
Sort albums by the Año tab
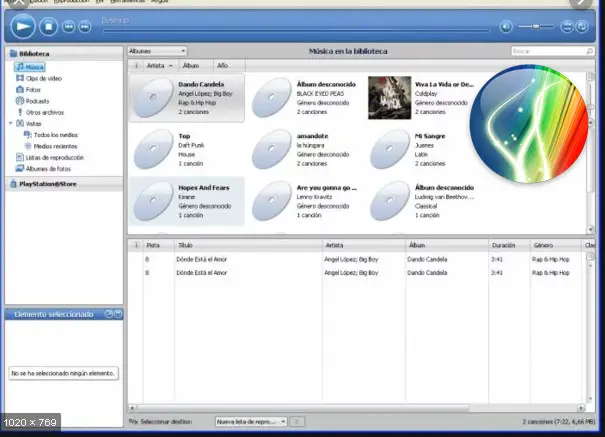(x=222, y=64)
